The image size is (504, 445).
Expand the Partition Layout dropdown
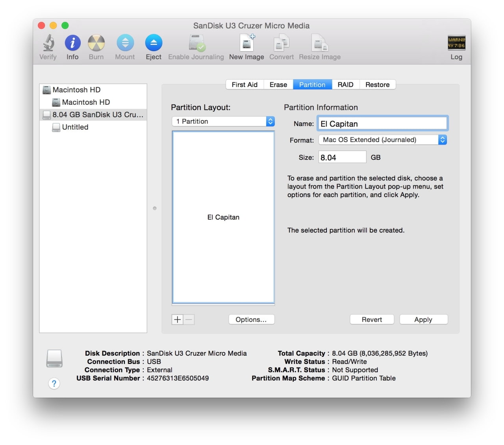tap(223, 121)
